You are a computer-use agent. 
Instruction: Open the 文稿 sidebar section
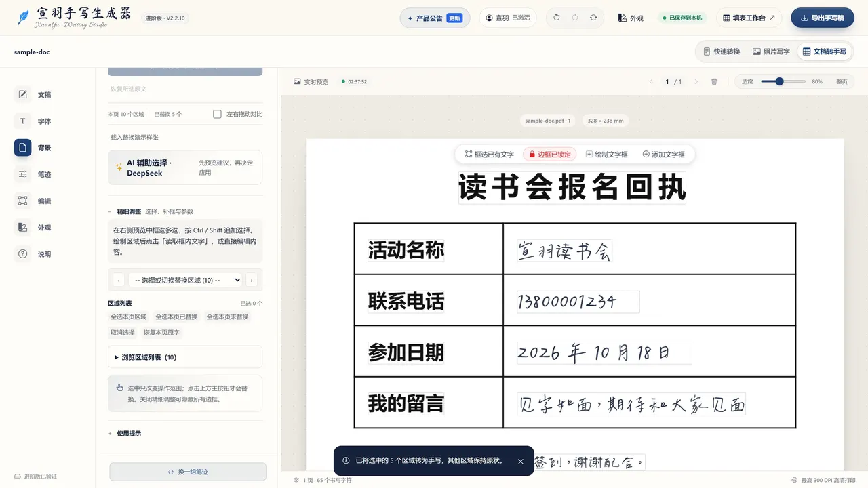(x=34, y=95)
